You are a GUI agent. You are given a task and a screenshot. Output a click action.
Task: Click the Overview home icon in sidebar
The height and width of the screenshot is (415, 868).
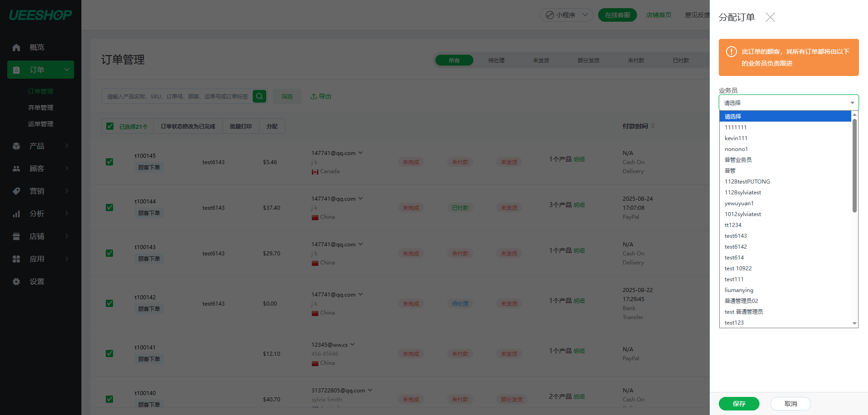(17, 47)
